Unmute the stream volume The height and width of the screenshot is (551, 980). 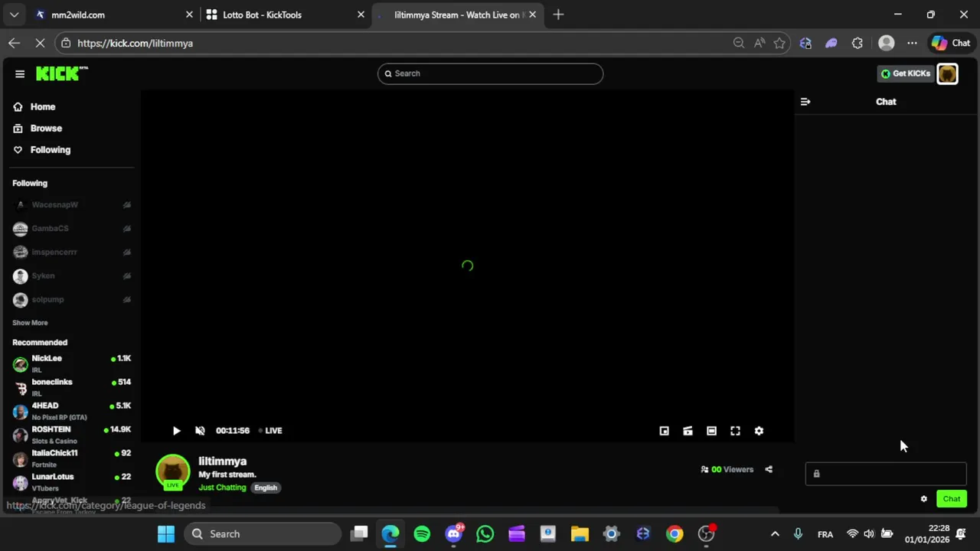pyautogui.click(x=200, y=431)
